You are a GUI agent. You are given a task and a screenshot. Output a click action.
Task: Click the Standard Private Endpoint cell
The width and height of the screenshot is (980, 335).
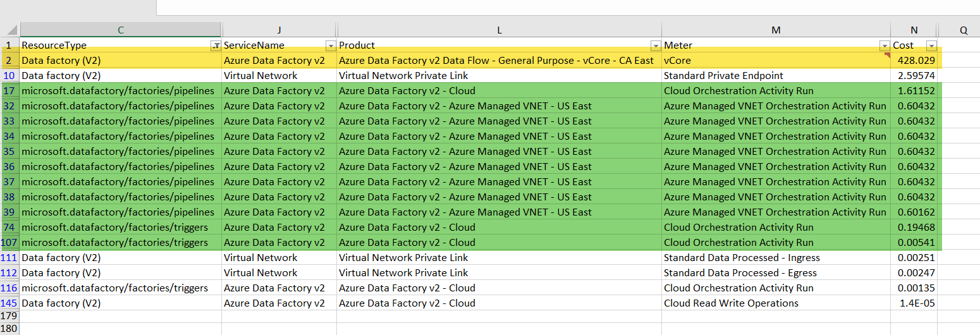776,76
